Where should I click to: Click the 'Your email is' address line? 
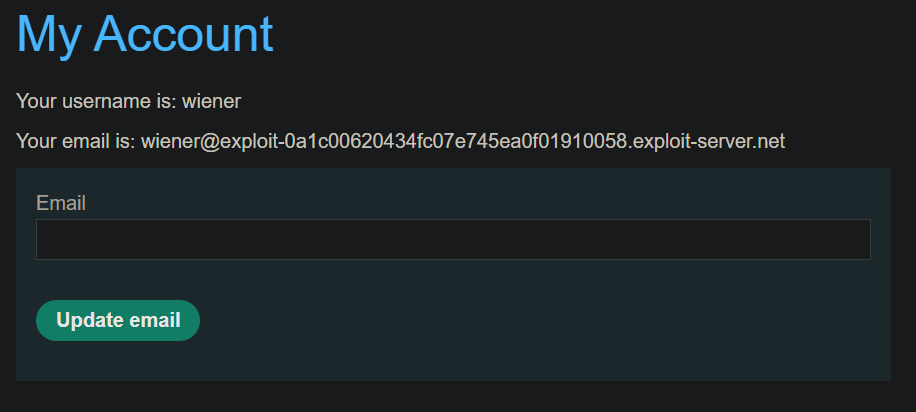[x=401, y=141]
